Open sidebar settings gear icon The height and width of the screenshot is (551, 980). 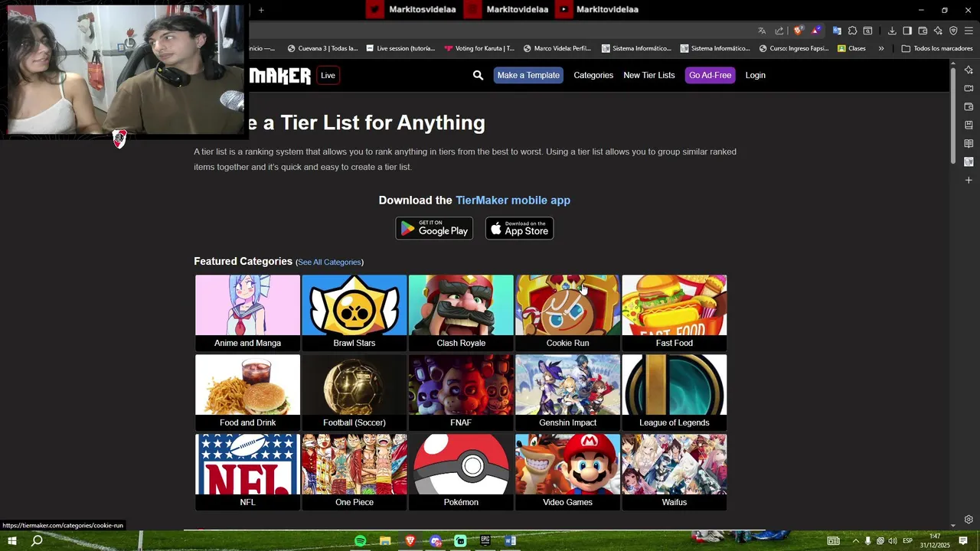point(969,520)
